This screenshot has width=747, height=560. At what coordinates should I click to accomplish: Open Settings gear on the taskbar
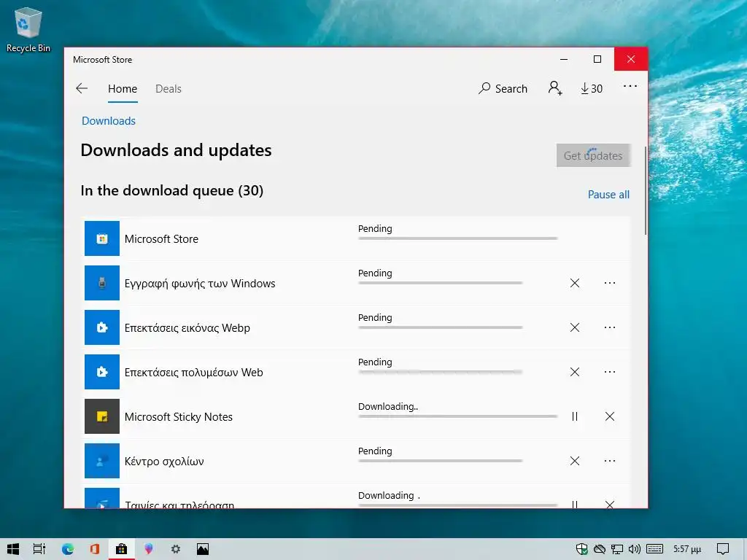click(x=176, y=549)
